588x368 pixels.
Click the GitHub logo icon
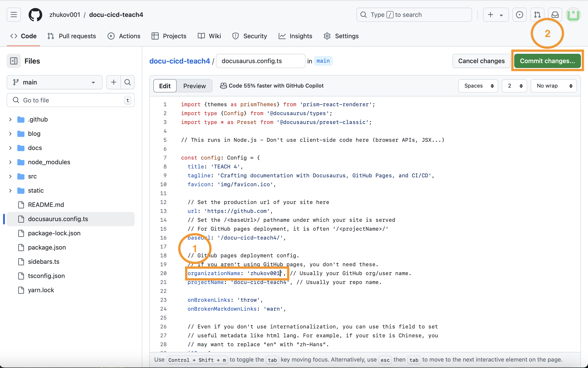coord(35,15)
